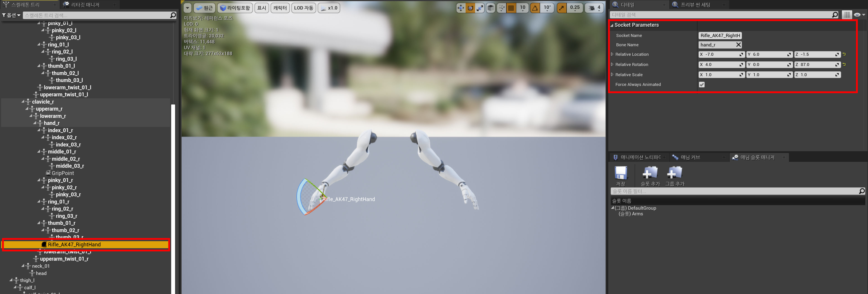The width and height of the screenshot is (868, 294).
Task: Select the scale gizmo mode icon
Action: 480,8
